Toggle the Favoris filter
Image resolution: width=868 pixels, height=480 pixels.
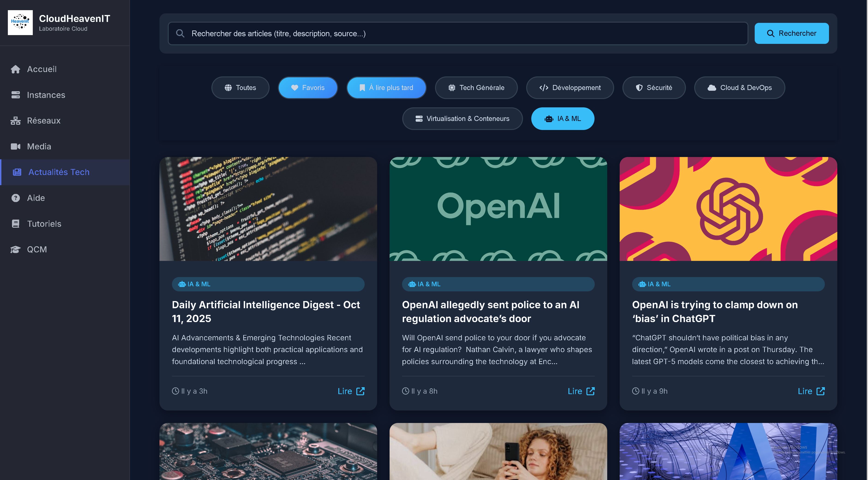[308, 88]
